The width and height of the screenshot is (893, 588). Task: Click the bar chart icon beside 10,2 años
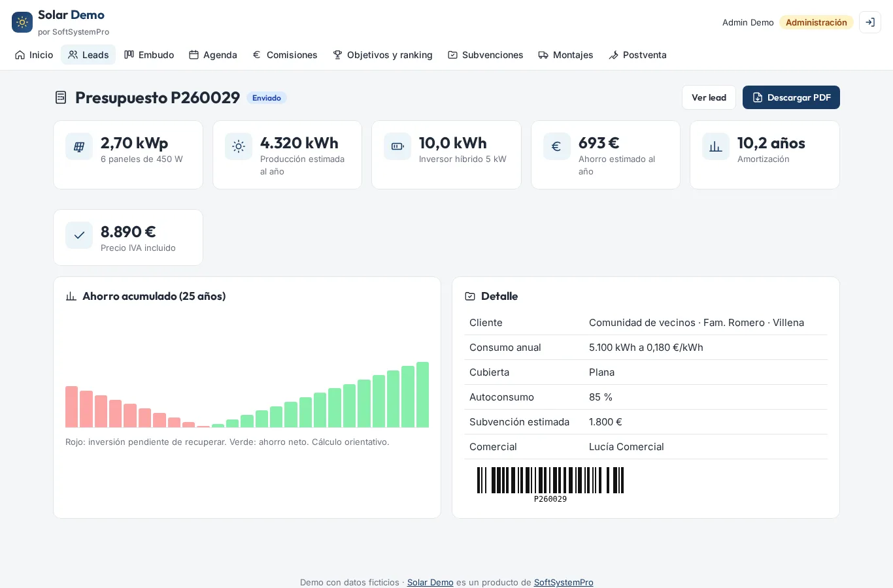point(716,146)
